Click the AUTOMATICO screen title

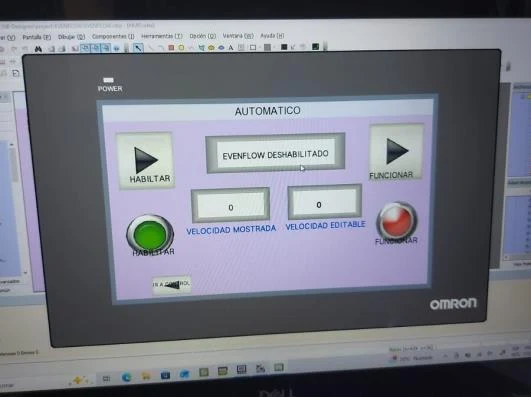pyautogui.click(x=268, y=111)
